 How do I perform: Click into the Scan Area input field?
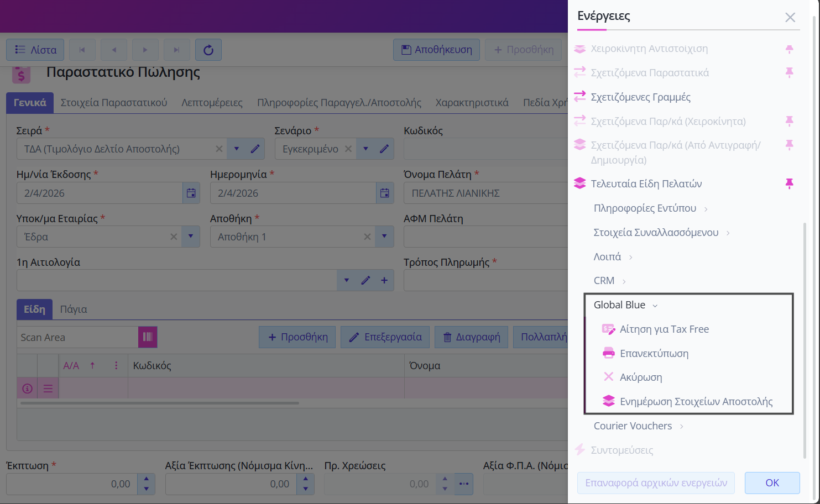(77, 338)
